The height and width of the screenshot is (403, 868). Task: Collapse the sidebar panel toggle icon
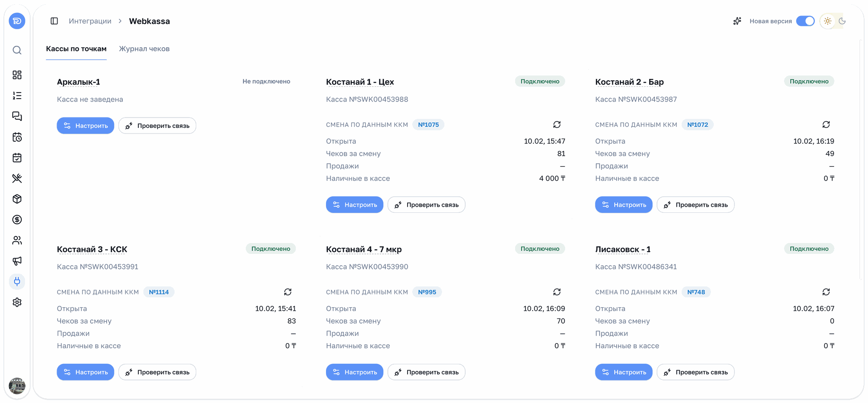[x=54, y=21]
